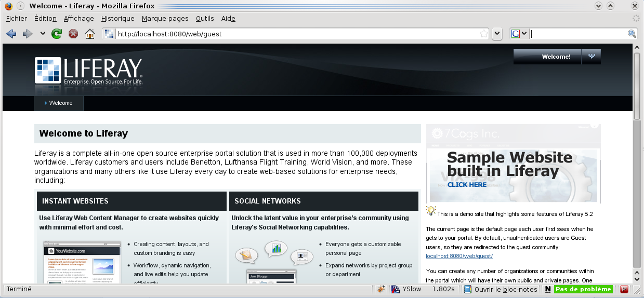The width and height of the screenshot is (644, 298).
Task: Open the Édition menu
Action: [45, 18]
